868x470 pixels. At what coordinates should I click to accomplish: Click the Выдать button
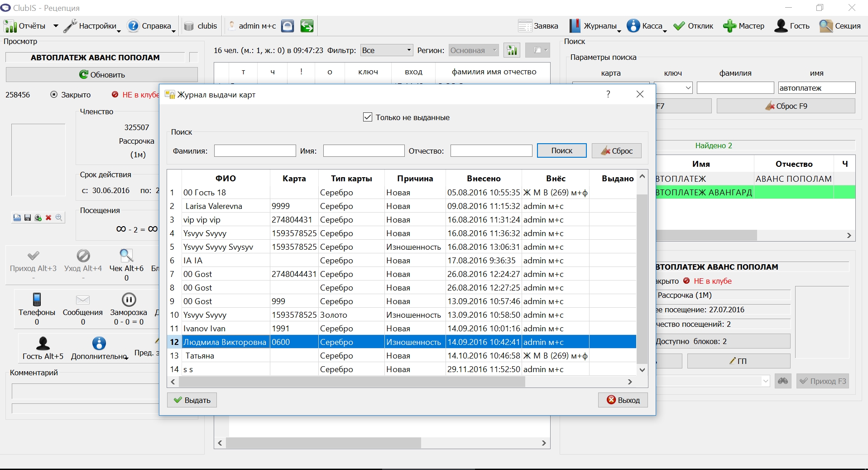point(192,400)
